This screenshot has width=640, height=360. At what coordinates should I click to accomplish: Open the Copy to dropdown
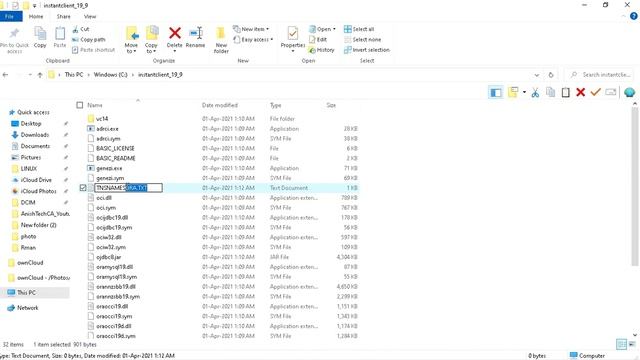tap(151, 49)
